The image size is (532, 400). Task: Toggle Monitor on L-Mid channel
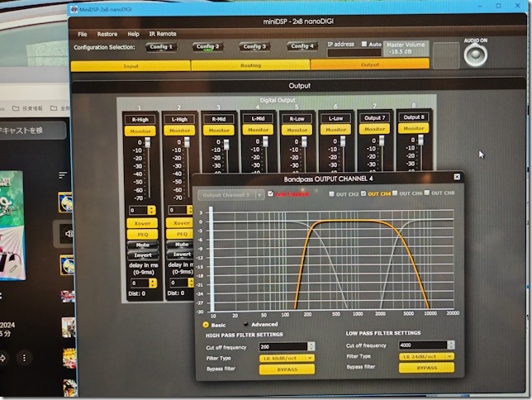click(x=258, y=130)
